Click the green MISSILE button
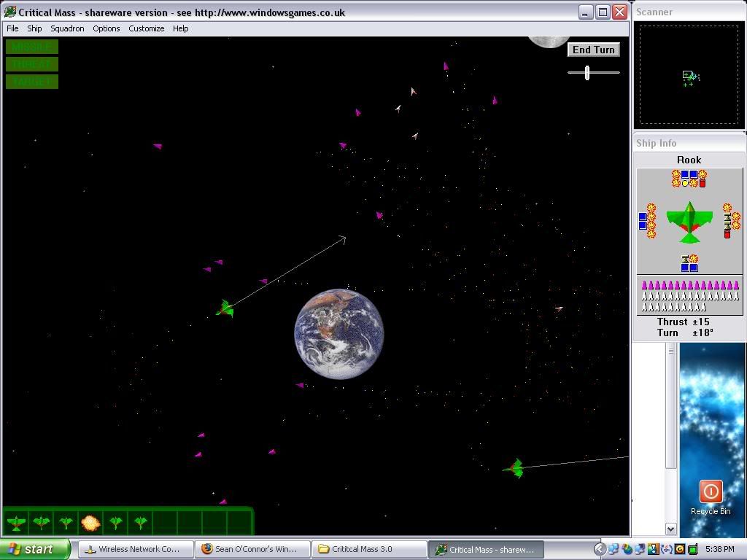Viewport: 747px width, 560px height. click(x=32, y=47)
